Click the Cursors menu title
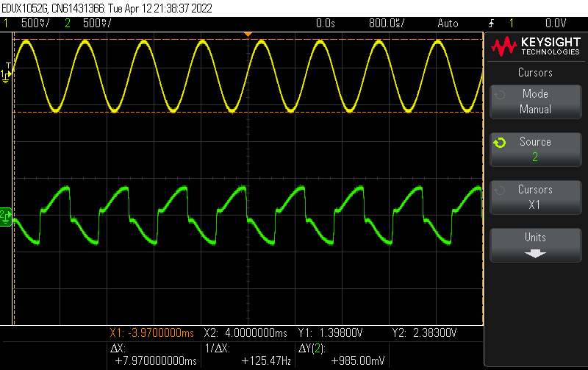The height and width of the screenshot is (370, 588). 535,73
